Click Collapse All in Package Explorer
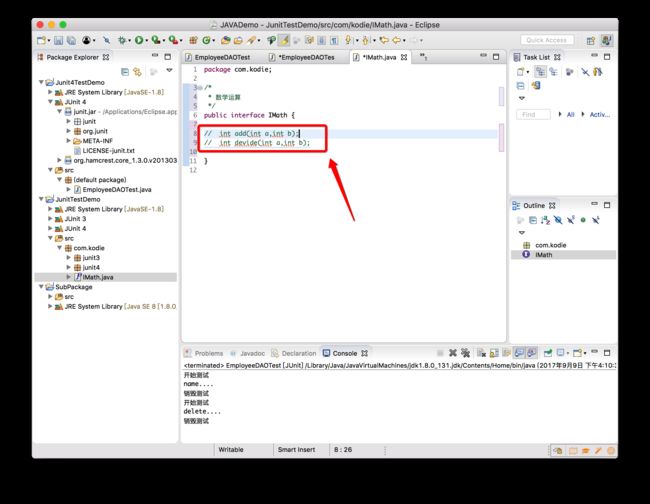This screenshot has width=650, height=504. [x=125, y=72]
